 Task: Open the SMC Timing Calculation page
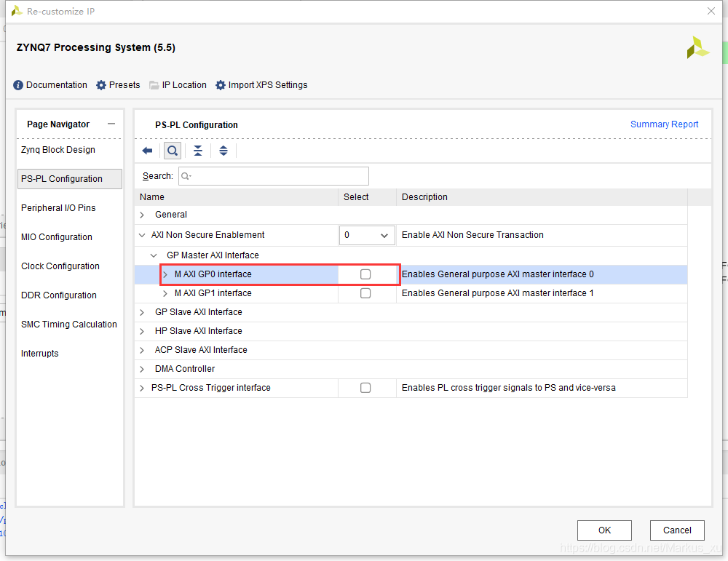point(69,325)
